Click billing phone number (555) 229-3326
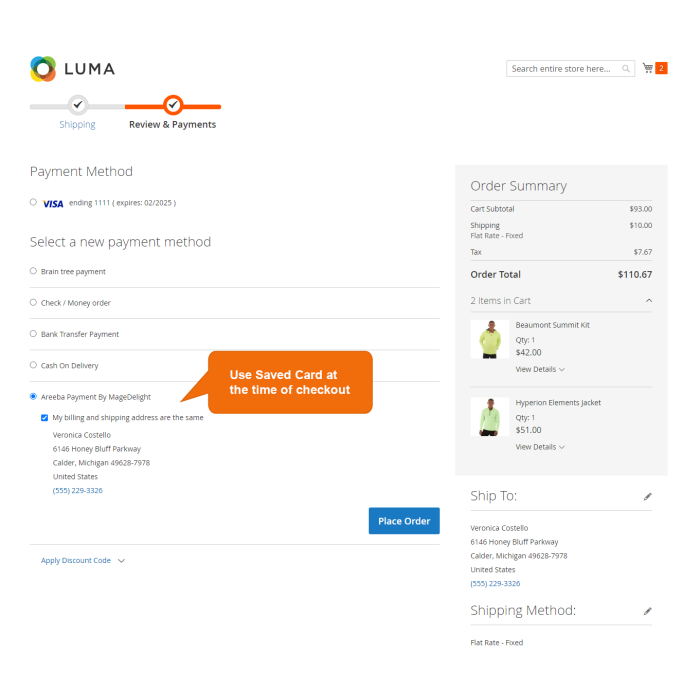The image size is (700, 700). coord(78,491)
